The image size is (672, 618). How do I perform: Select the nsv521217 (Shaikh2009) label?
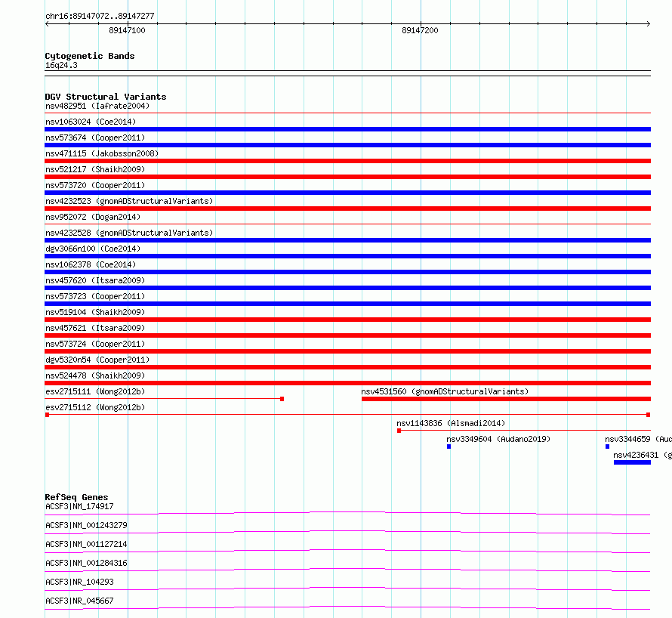click(95, 169)
